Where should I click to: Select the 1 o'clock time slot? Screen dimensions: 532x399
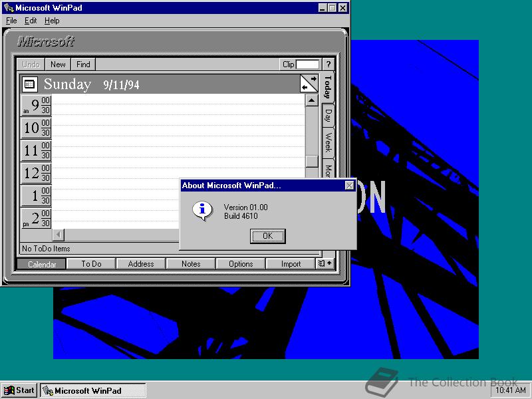click(x=37, y=196)
